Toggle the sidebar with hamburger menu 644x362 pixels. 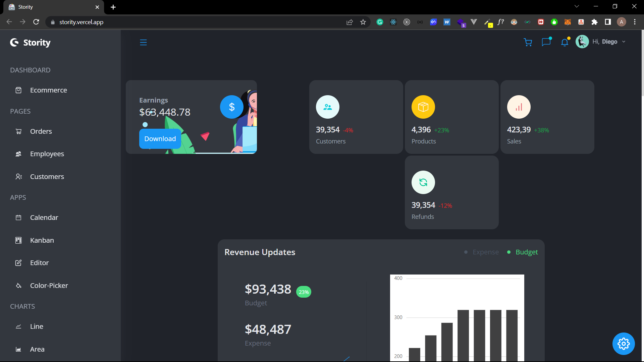143,42
